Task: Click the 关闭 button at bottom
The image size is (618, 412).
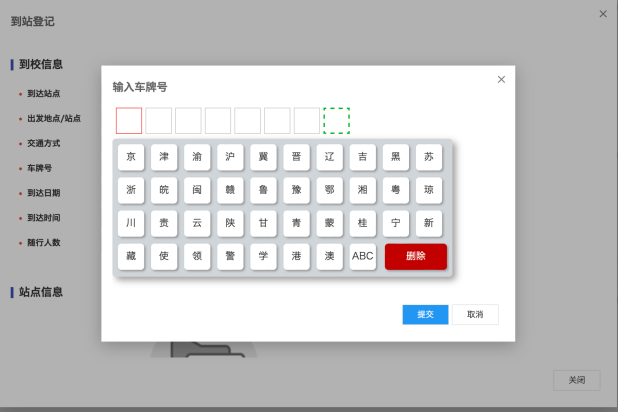Action: coord(577,380)
